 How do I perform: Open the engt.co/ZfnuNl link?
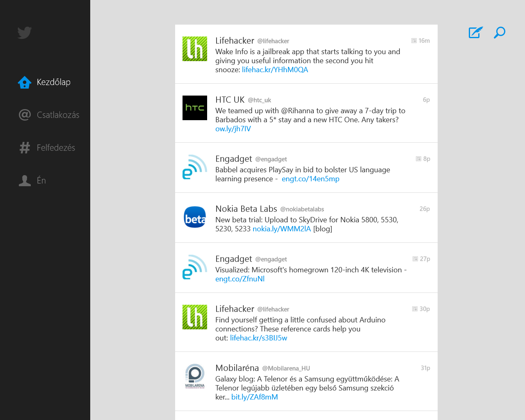pyautogui.click(x=240, y=279)
